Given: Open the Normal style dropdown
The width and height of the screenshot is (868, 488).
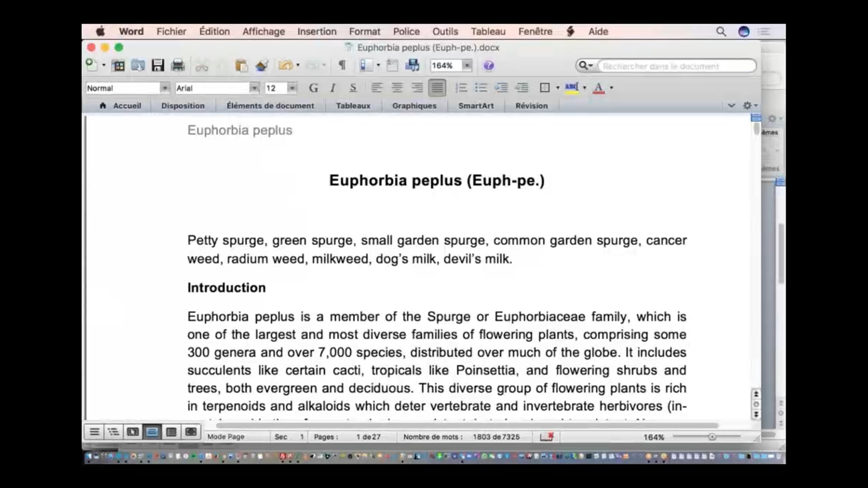Looking at the screenshot, I should tap(165, 88).
